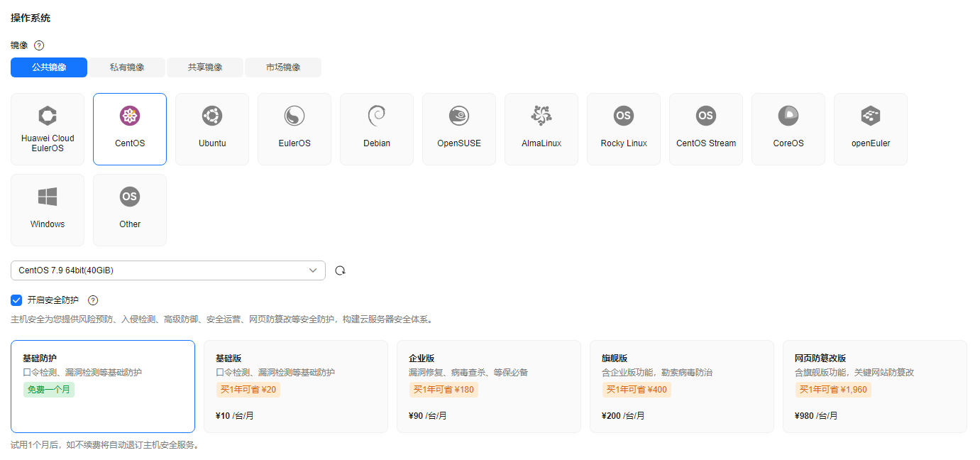Click the 主机安全 description text
Viewport: 980px width, 460px height.
click(x=221, y=319)
